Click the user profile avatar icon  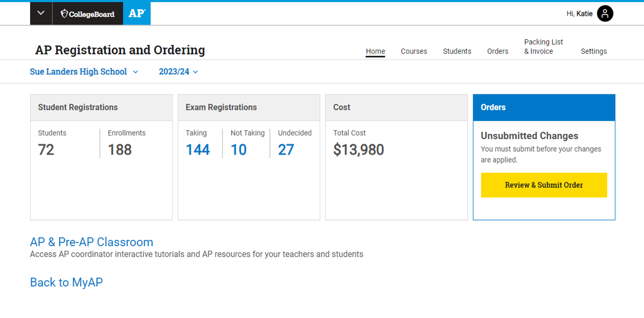click(x=605, y=14)
